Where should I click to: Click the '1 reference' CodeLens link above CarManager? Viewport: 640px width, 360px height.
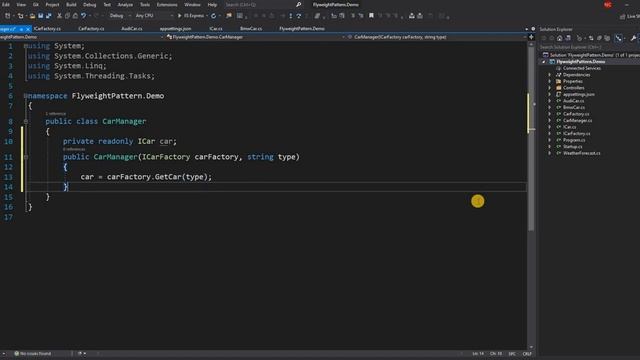[55, 113]
